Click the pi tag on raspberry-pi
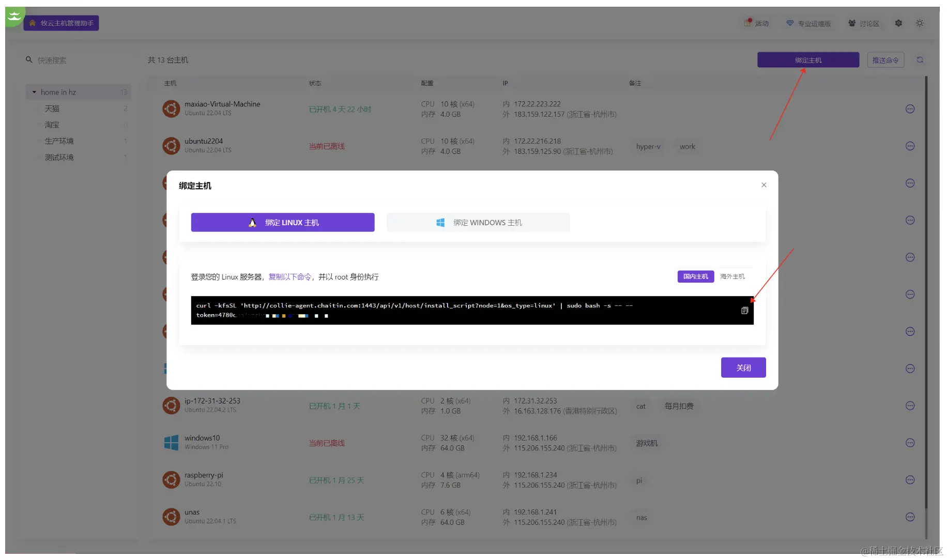This screenshot has height=560, width=947. click(639, 480)
